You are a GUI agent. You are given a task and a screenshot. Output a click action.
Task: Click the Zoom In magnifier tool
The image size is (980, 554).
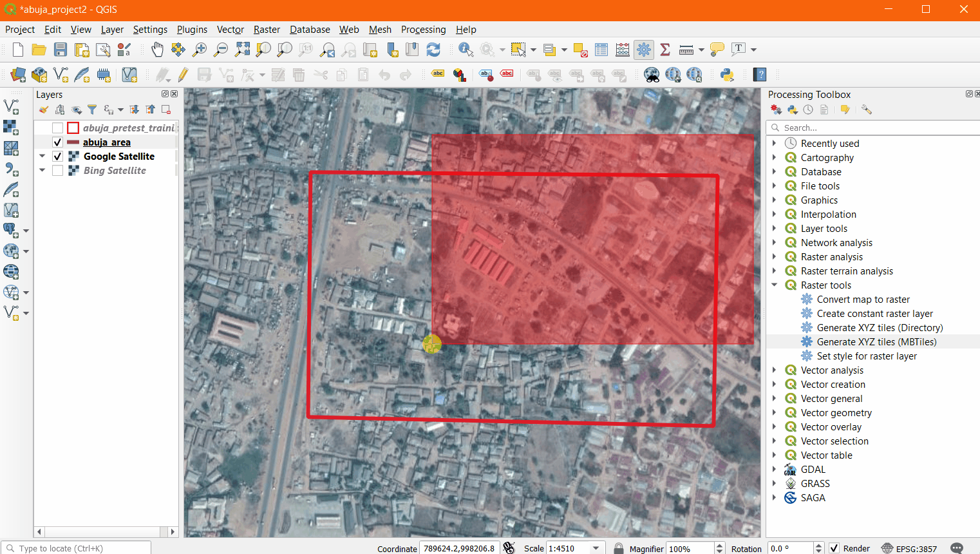coord(200,50)
